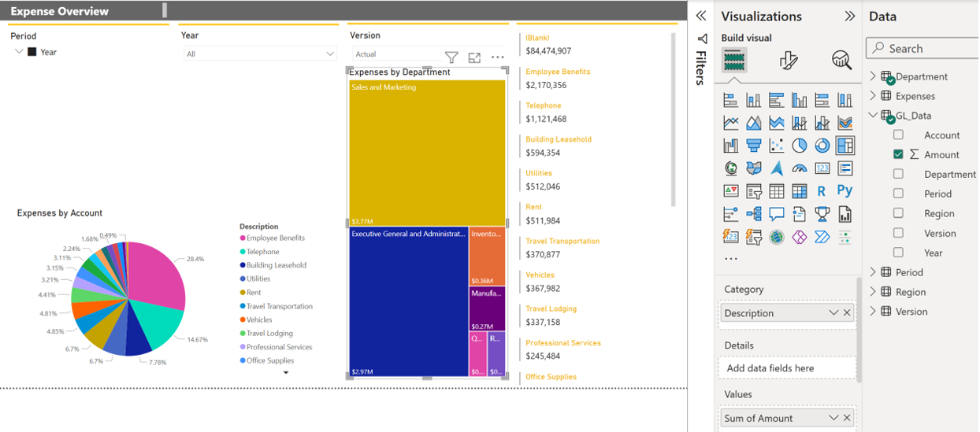Collapse the GL_Data table
This screenshot has width=980, height=432.
point(872,116)
